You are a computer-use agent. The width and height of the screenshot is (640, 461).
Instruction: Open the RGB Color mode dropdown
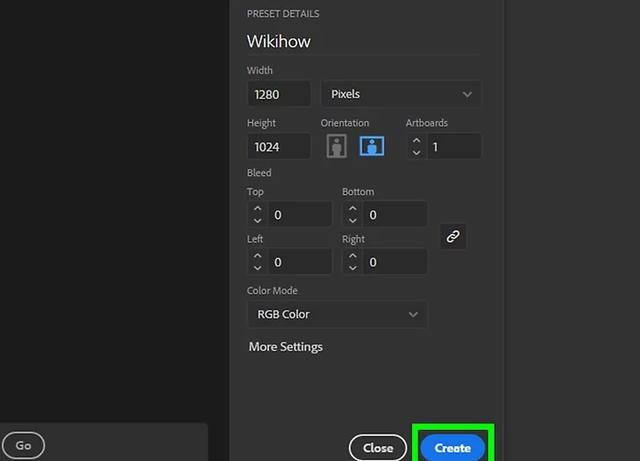click(337, 314)
